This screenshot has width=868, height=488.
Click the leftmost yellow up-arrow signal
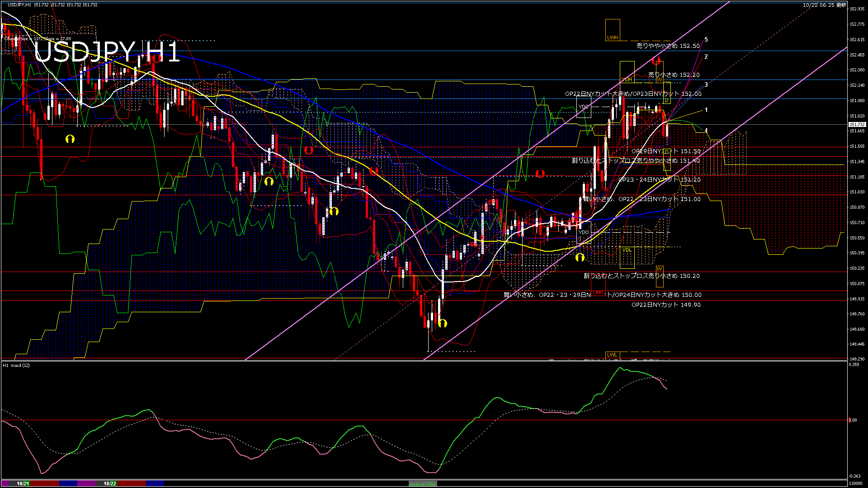[x=70, y=139]
